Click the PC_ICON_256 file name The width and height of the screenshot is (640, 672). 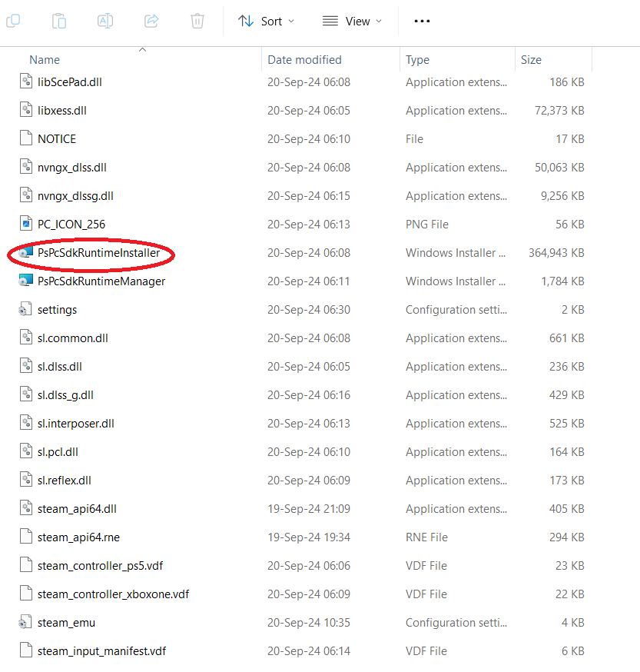pyautogui.click(x=71, y=225)
